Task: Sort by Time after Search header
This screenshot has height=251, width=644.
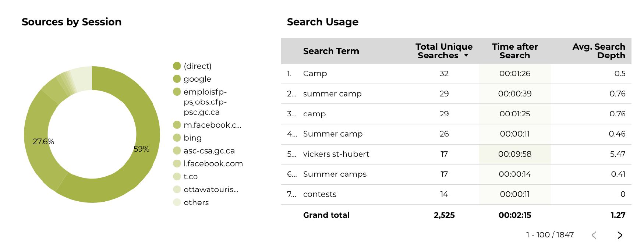Action: coord(515,51)
